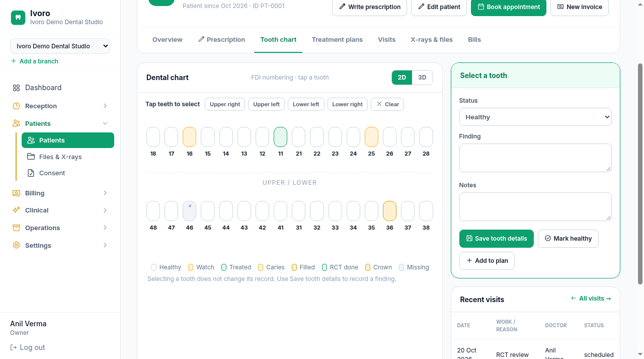Open the branch selector dropdown

60,46
